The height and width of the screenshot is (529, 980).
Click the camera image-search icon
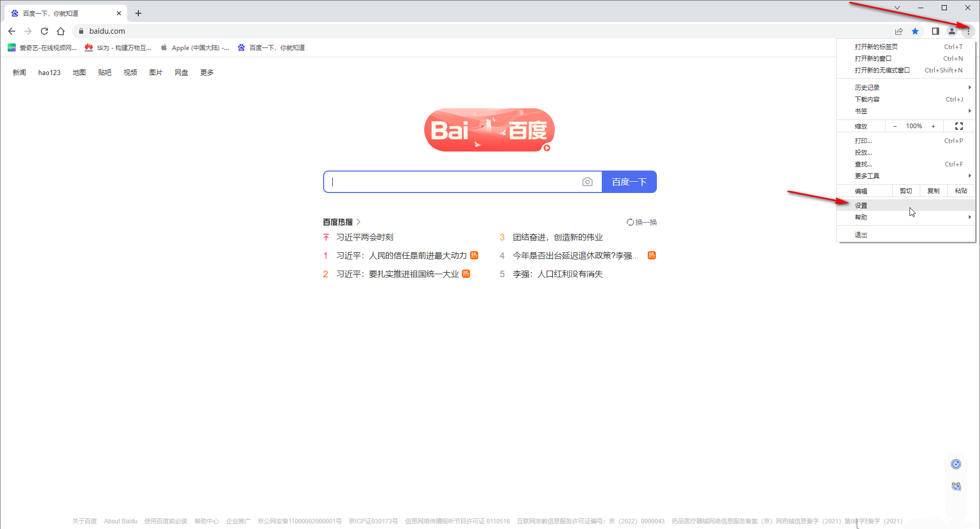587,182
